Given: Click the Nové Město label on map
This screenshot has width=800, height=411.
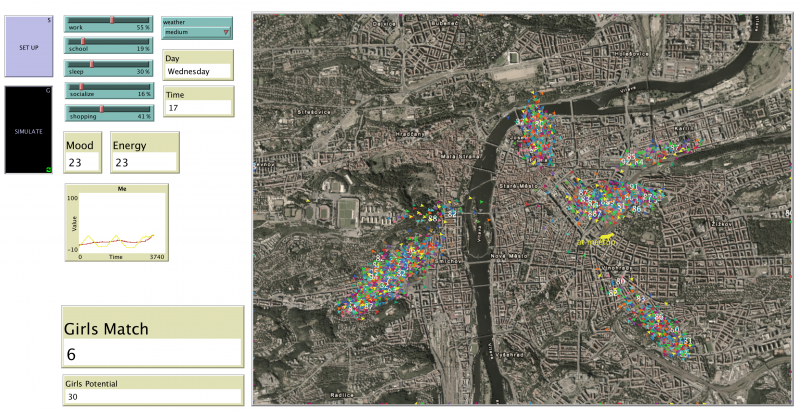Looking at the screenshot, I should pos(509,256).
